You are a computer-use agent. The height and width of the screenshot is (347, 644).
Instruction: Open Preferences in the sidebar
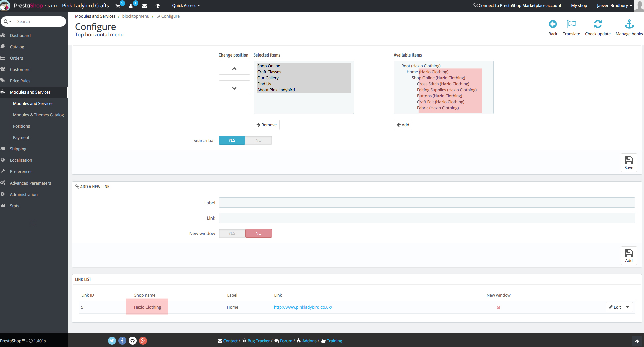coord(21,171)
